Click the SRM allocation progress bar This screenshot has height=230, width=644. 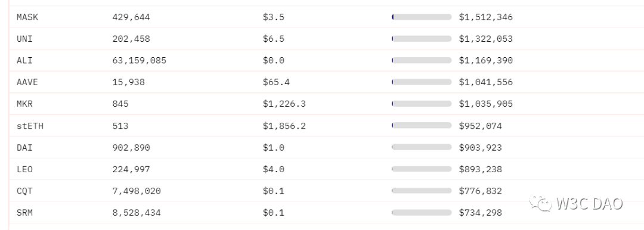click(422, 213)
